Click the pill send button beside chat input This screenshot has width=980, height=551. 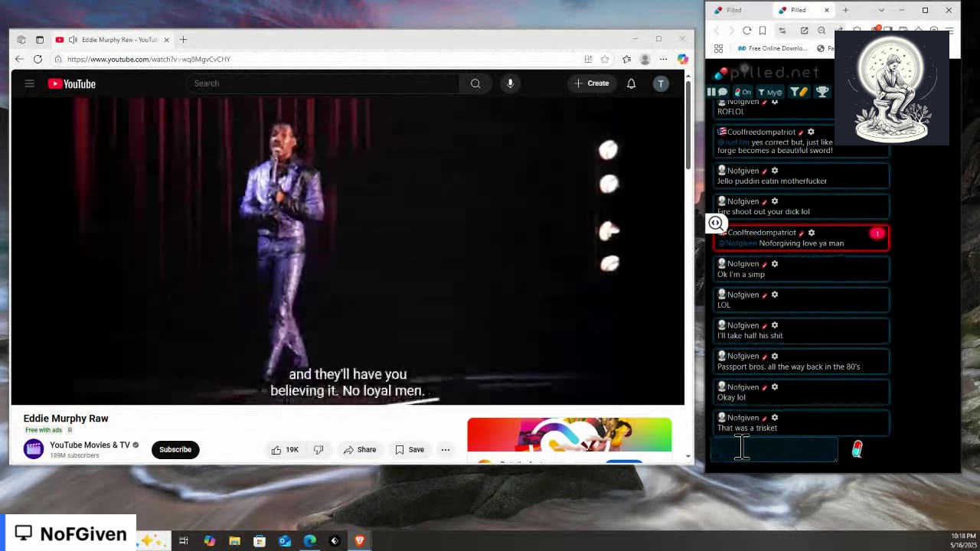(x=857, y=449)
